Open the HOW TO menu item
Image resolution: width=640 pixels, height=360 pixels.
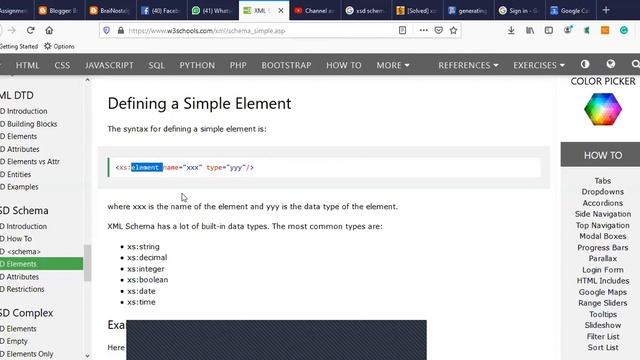tap(344, 65)
